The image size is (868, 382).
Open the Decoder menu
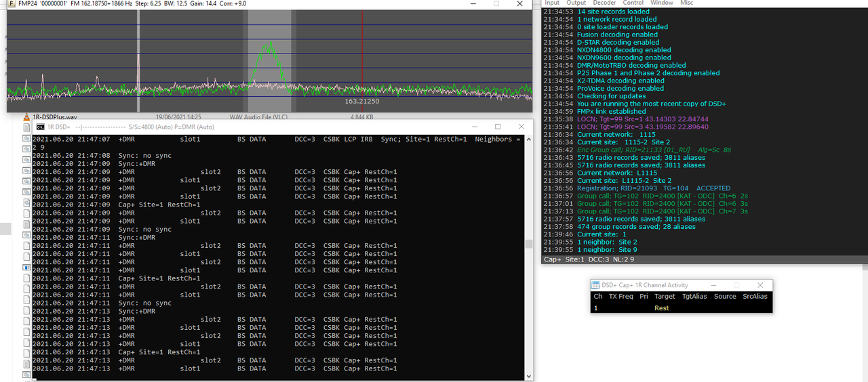[x=604, y=3]
